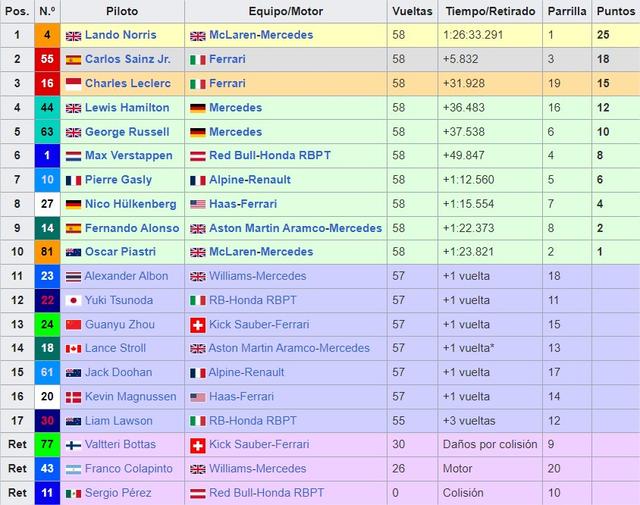Click the French flag in Doohan's Alpine-Renault cell
This screenshot has height=505, width=640.
coord(198,373)
